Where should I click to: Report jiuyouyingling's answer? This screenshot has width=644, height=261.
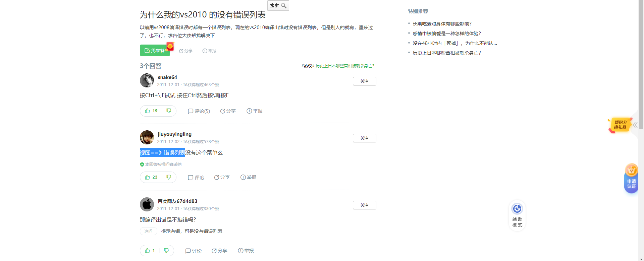pos(248,178)
